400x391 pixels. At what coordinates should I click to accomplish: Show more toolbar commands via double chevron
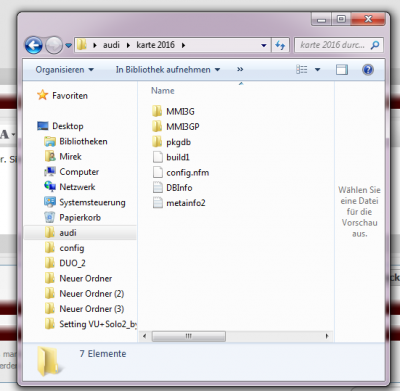[x=240, y=69]
